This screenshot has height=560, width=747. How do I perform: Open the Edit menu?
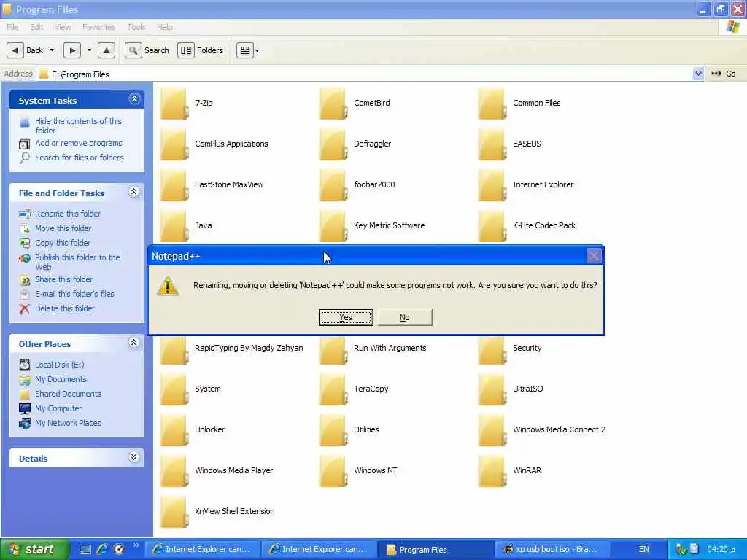click(x=36, y=27)
